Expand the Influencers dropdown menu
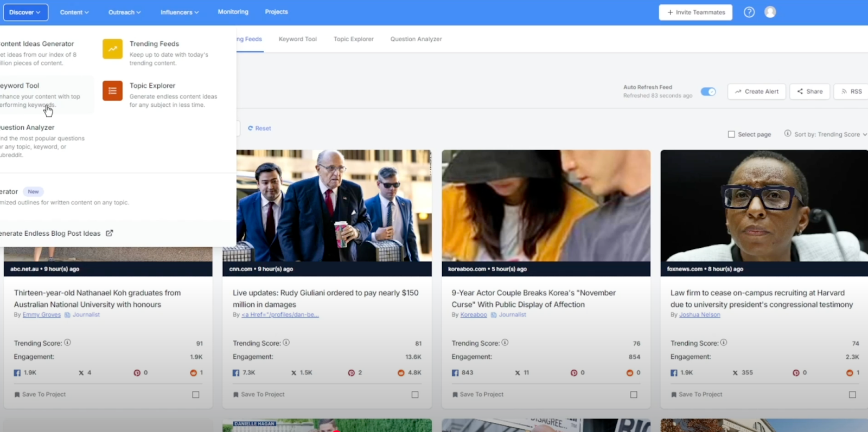 point(180,12)
